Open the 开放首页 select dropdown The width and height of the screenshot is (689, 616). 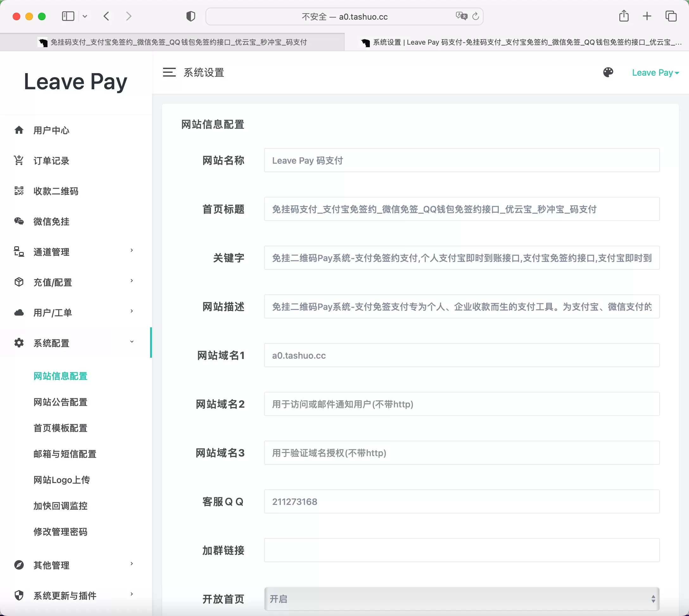462,599
